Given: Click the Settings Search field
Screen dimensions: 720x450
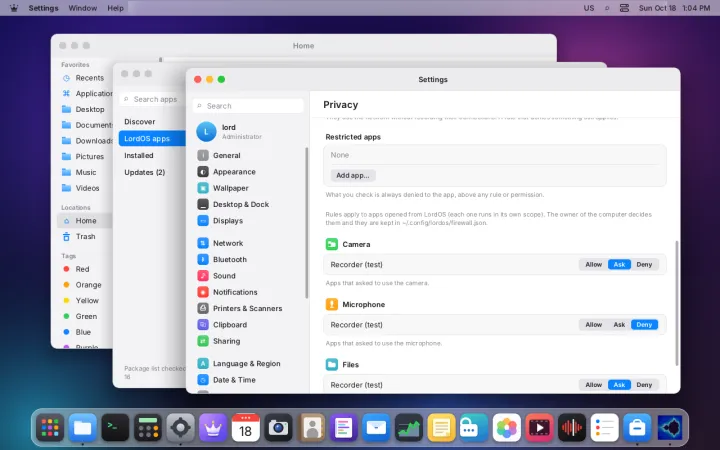Looking at the screenshot, I should tap(248, 106).
